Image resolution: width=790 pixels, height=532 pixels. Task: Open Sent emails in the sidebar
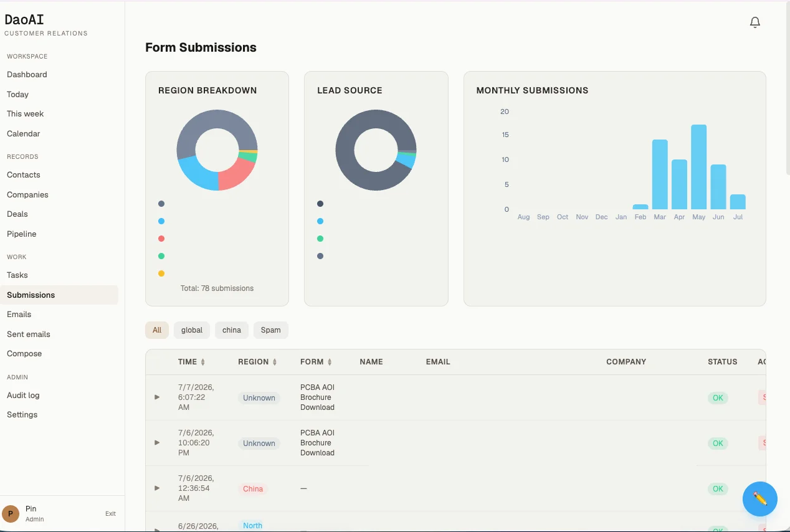(28, 334)
